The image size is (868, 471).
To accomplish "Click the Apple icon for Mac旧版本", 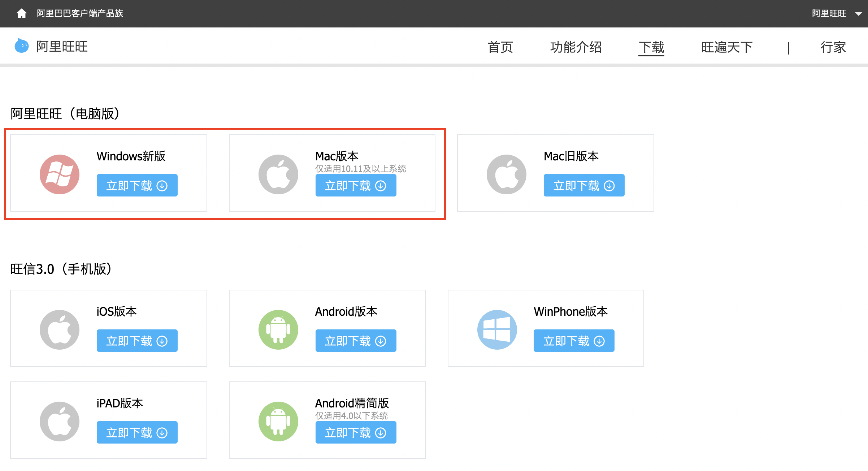I will tap(507, 174).
